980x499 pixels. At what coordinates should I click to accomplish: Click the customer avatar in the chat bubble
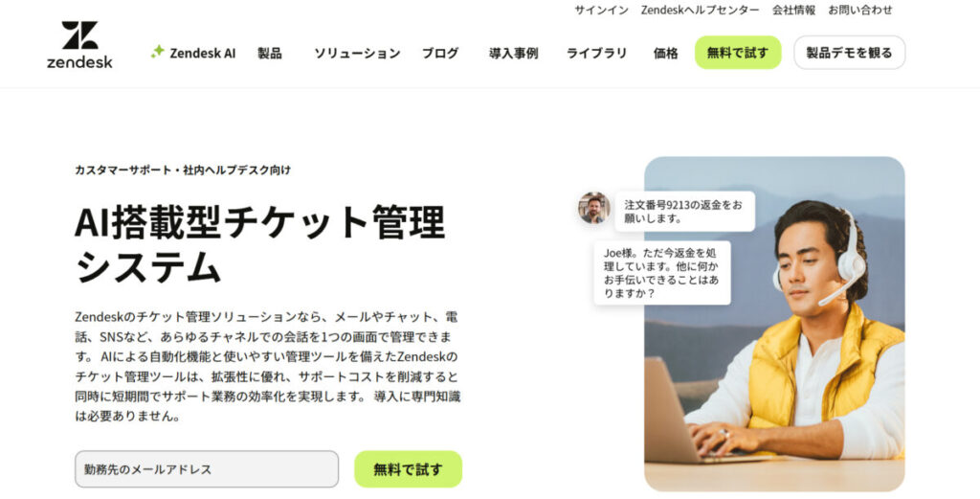click(593, 208)
